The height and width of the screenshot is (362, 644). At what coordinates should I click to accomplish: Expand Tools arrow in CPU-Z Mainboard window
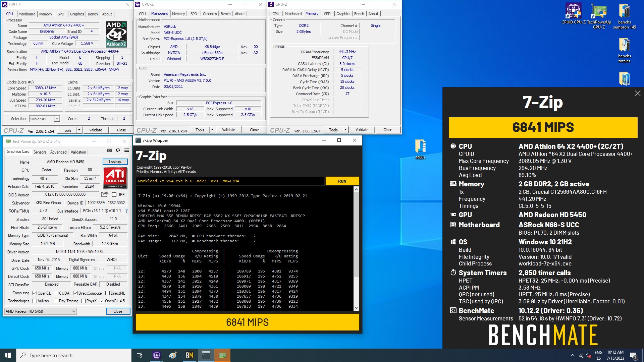212,130
